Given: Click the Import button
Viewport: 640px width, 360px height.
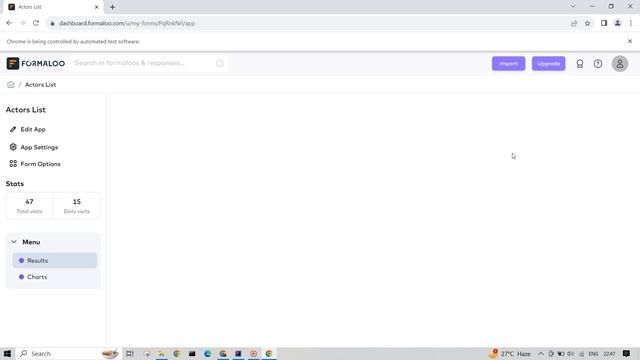Looking at the screenshot, I should (x=508, y=64).
